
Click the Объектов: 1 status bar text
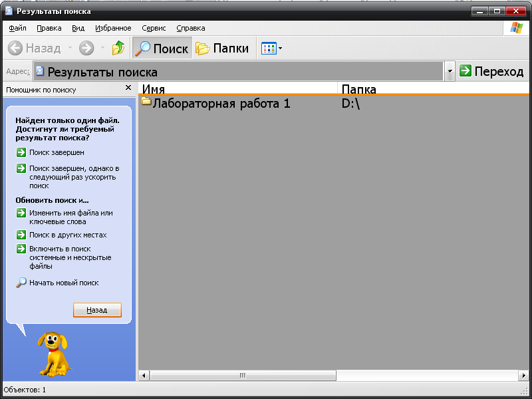point(25,390)
